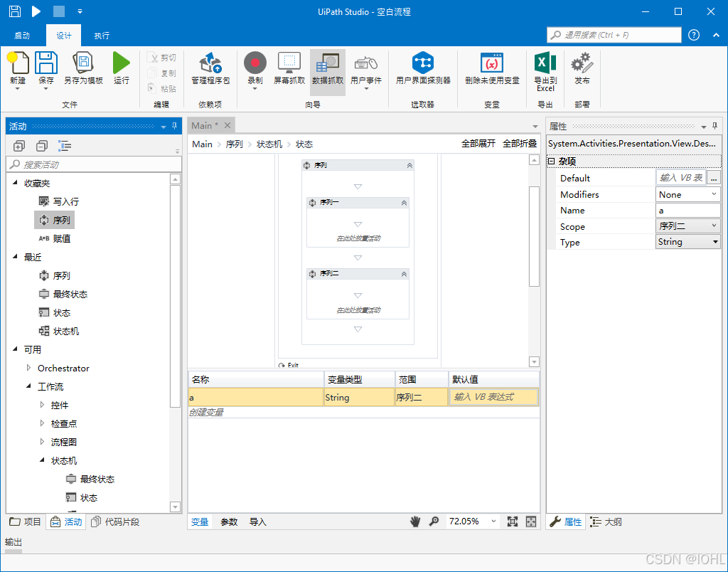Expand all in the activities panel toolbar

point(19,146)
